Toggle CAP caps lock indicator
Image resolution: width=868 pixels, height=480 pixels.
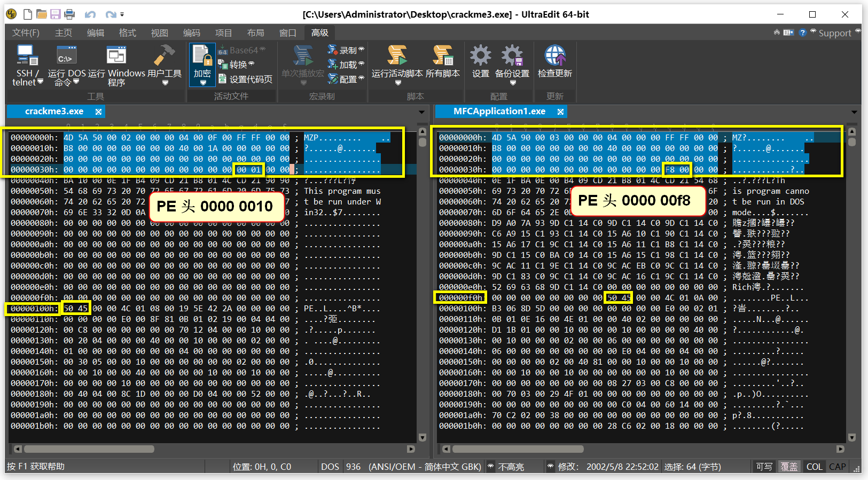pyautogui.click(x=837, y=467)
